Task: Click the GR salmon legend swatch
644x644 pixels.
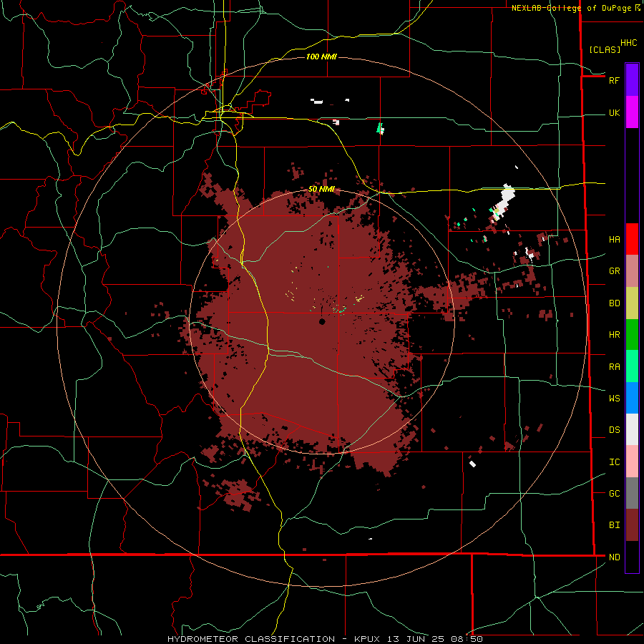Action: 632,271
